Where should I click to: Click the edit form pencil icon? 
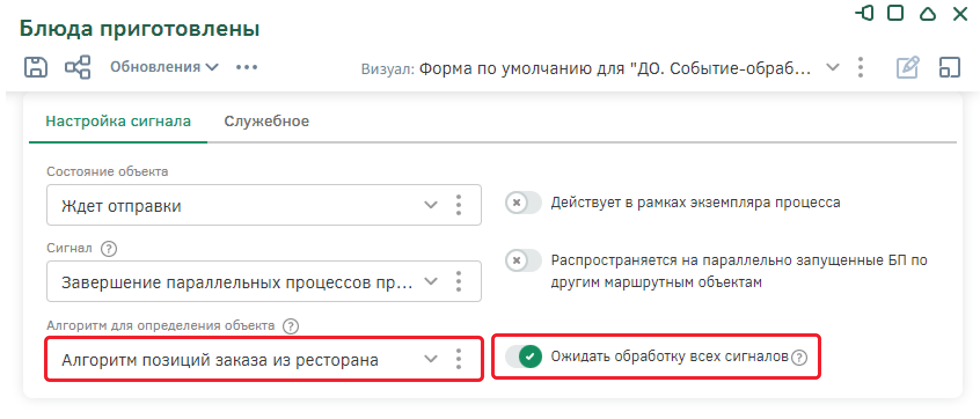click(908, 68)
